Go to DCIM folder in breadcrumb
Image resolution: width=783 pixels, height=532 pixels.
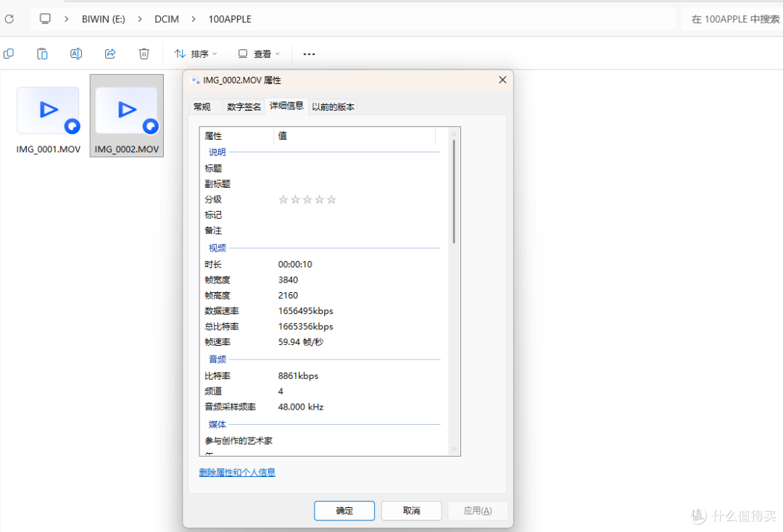(166, 19)
